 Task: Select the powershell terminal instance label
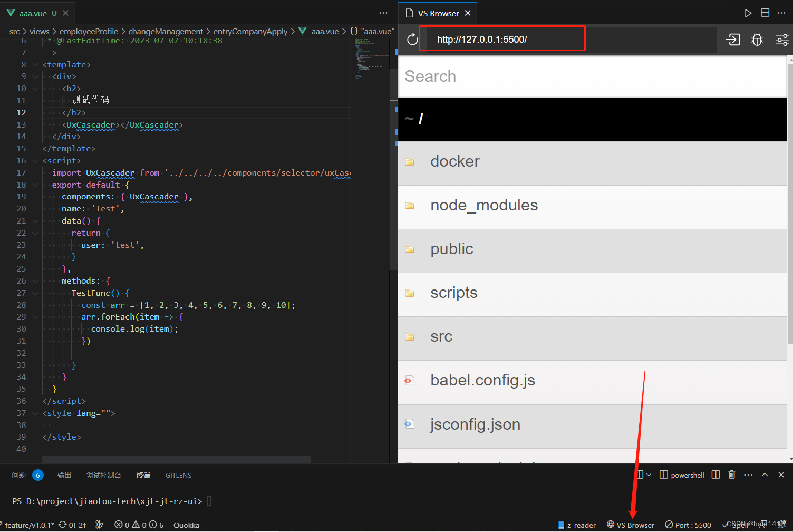682,475
